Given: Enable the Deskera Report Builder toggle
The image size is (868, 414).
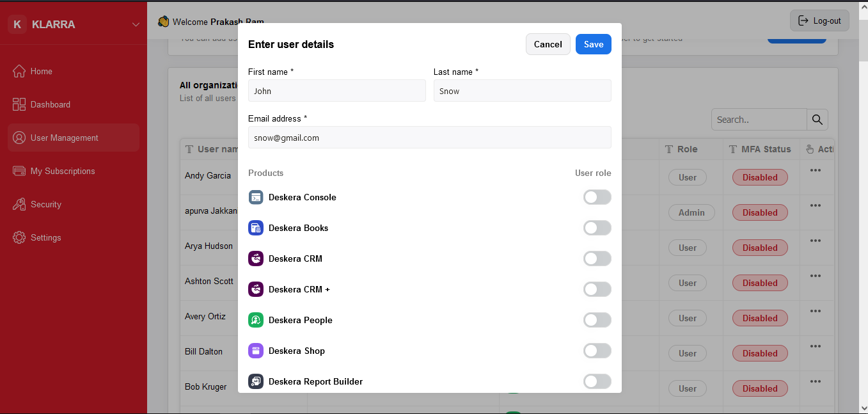Looking at the screenshot, I should tap(597, 381).
